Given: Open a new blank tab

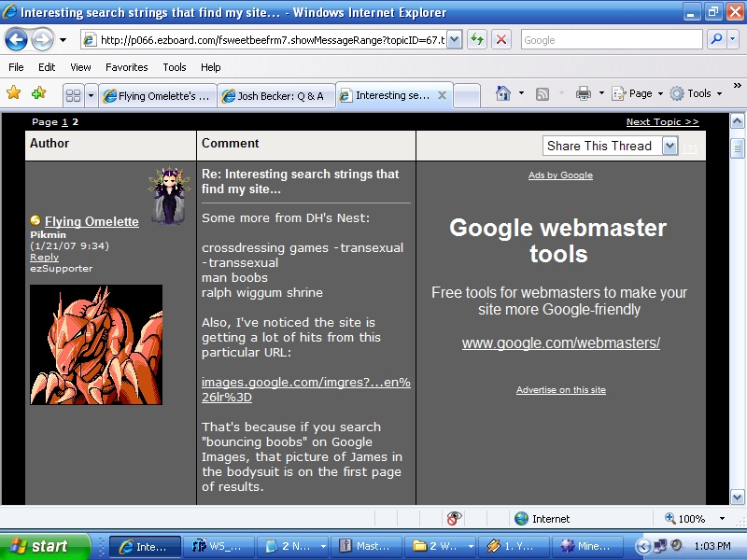Looking at the screenshot, I should tap(466, 96).
